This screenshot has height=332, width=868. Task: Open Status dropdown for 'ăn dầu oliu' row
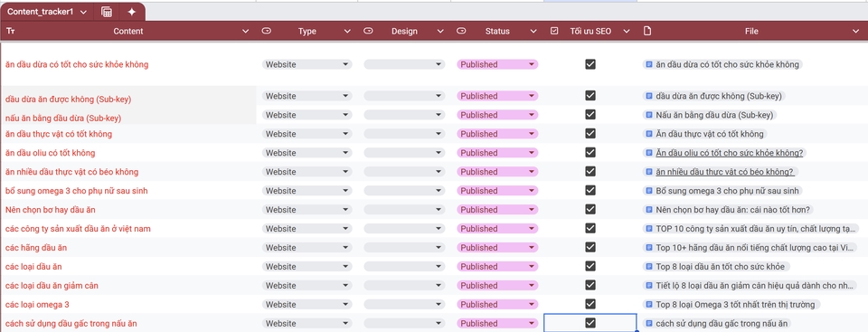point(497,153)
